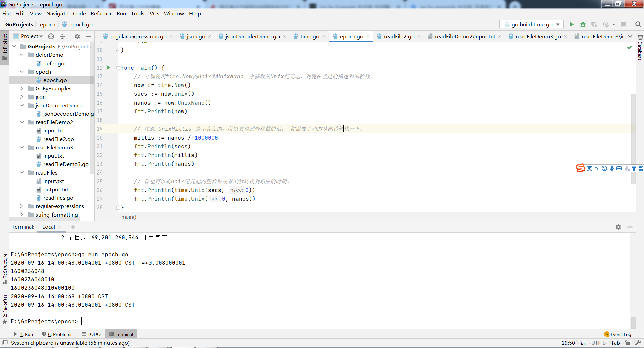Click the main() breadcrumb below editor
The width and height of the screenshot is (644, 348).
click(129, 217)
